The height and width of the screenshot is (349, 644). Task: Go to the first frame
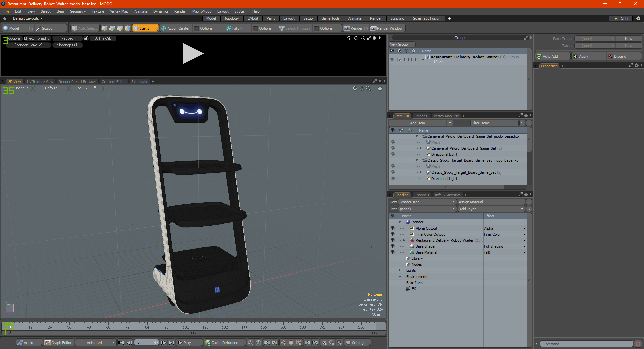[x=121, y=343]
